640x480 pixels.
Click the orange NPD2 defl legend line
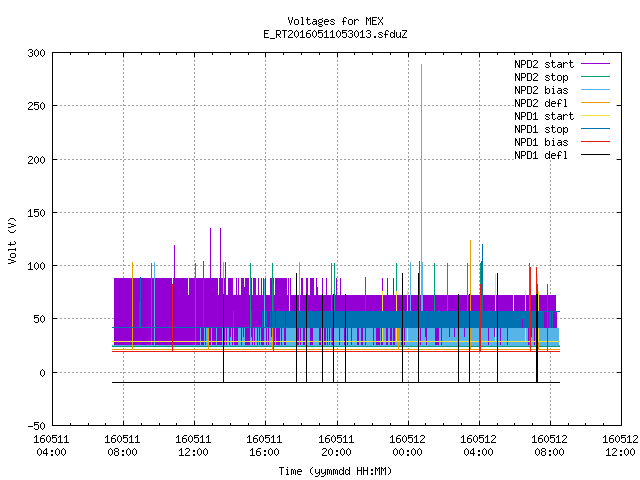pos(596,102)
